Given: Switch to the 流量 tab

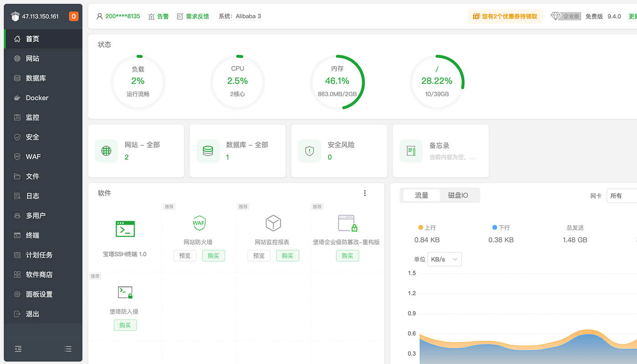Looking at the screenshot, I should click(x=421, y=195).
